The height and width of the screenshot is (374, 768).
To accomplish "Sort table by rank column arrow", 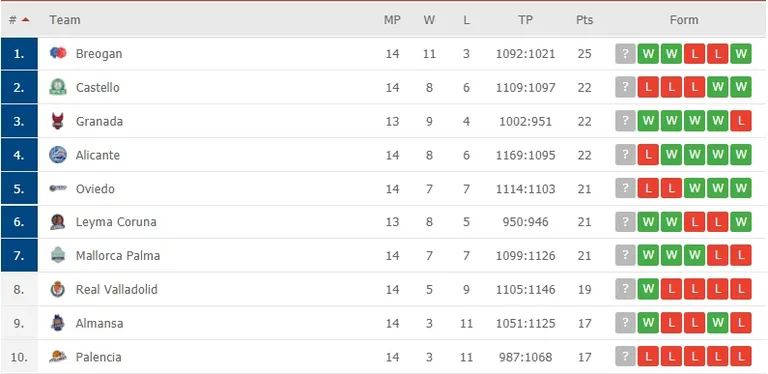I will 25,20.
